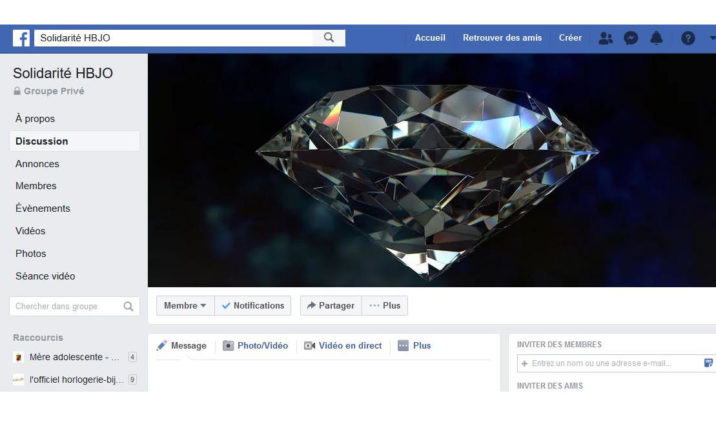Image resolution: width=716 pixels, height=426 pixels.
Task: Open Messenger icon in top bar
Action: [x=631, y=38]
